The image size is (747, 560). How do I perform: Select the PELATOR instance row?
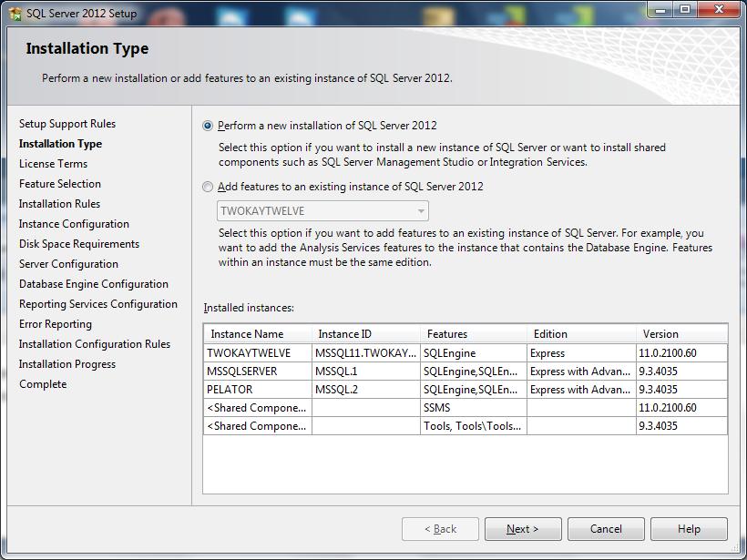(x=466, y=389)
